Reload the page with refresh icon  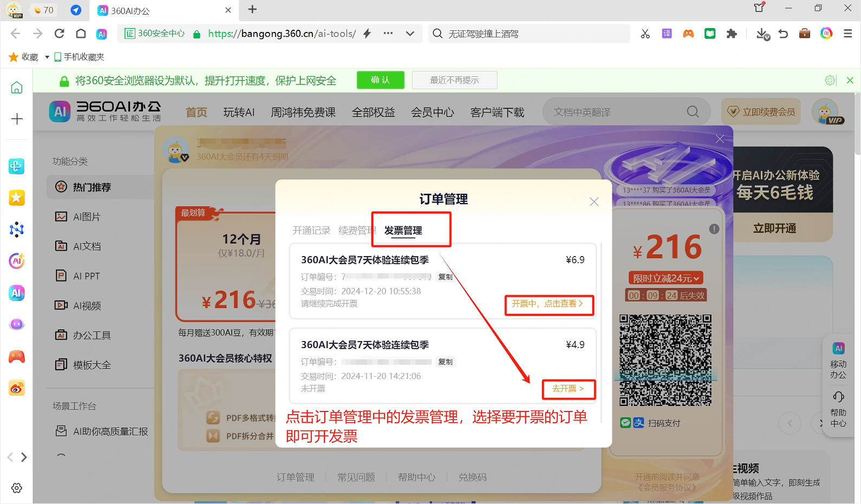[60, 34]
